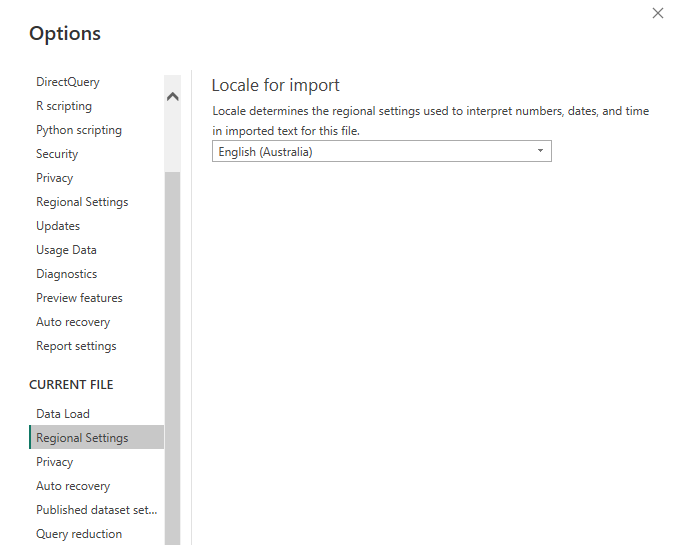Select R scripting in sidebar
This screenshot has height=545, width=674.
[64, 106]
